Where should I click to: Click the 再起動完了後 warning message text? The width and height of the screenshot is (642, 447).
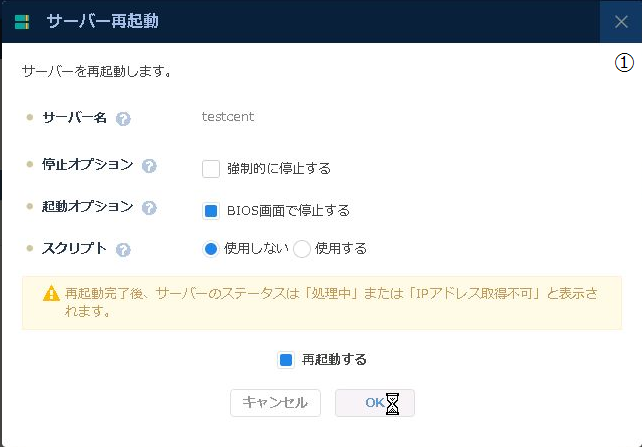click(x=330, y=302)
